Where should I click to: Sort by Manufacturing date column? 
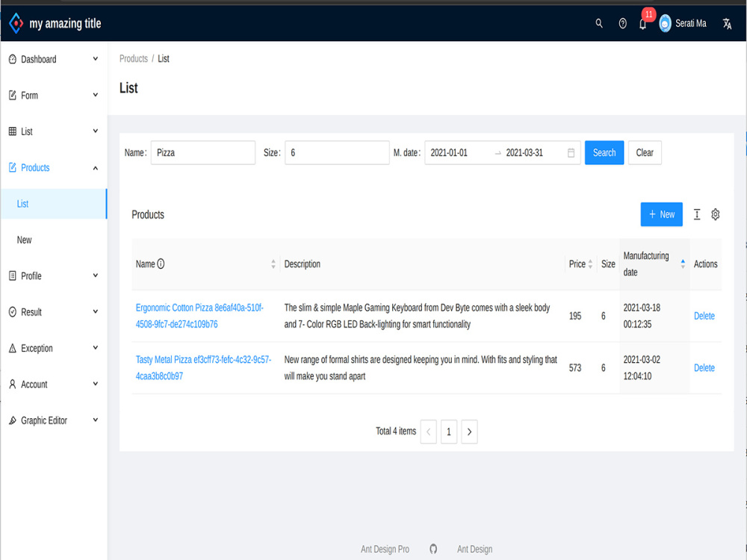683,264
